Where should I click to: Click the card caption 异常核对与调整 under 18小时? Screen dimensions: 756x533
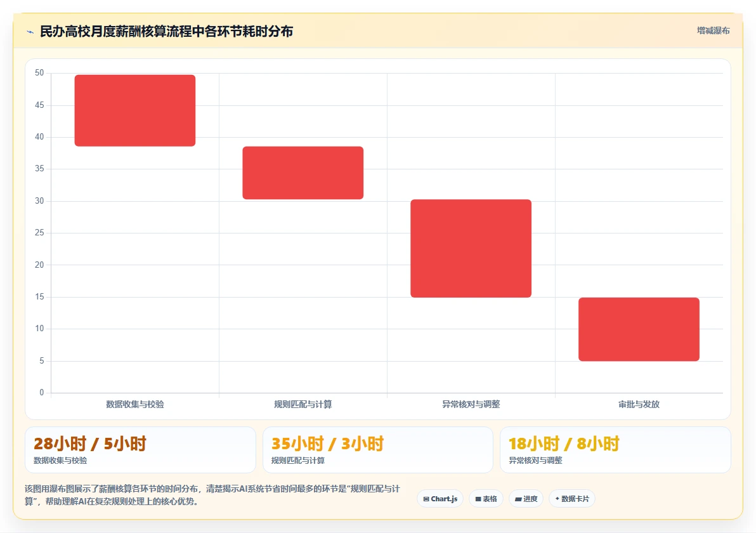click(x=536, y=461)
